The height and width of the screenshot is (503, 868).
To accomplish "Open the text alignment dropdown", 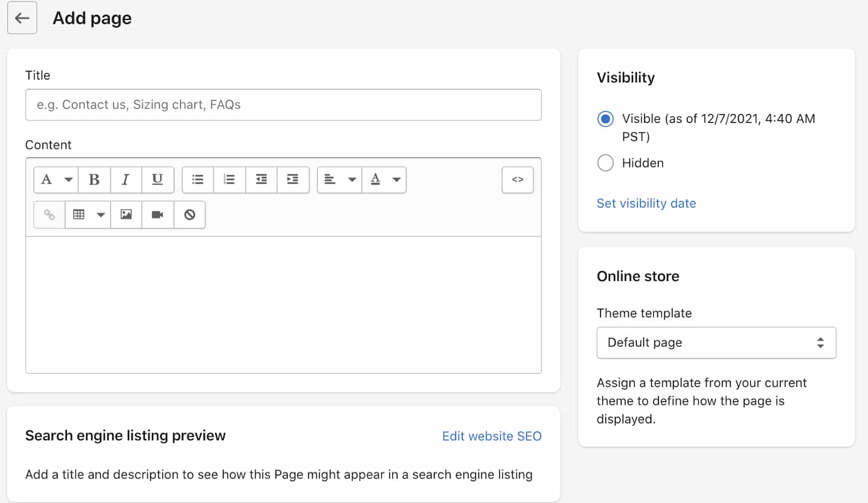I will pos(340,179).
